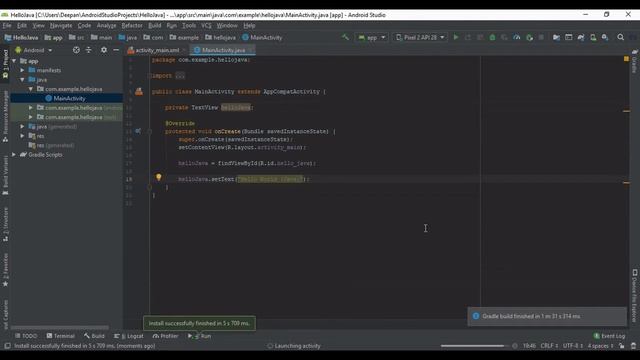Open the Logcat tool window
The image size is (640, 360).
pyautogui.click(x=129, y=336)
